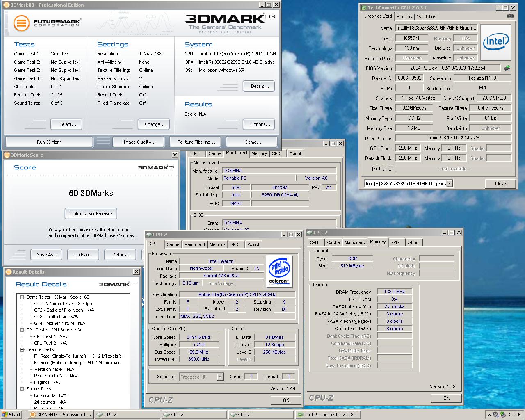Click the 3DMark Score window title icon

(x=7, y=155)
